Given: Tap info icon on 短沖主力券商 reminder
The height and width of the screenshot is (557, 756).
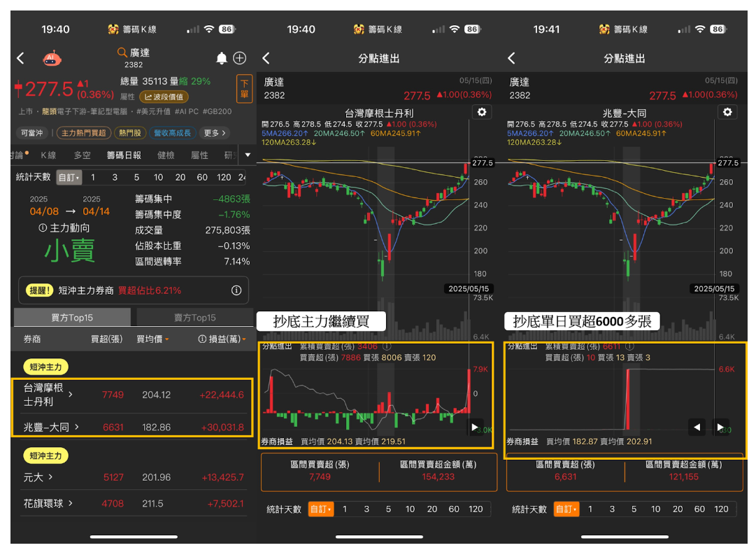Looking at the screenshot, I should coord(236,290).
